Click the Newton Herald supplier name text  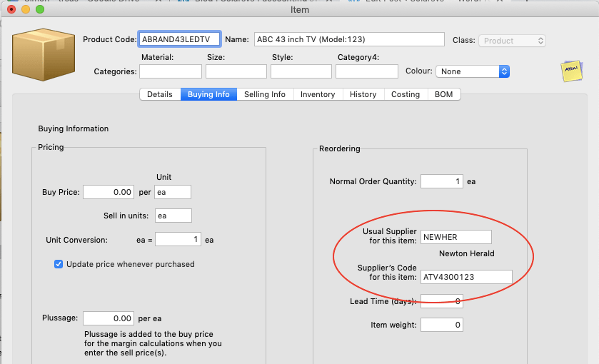[x=466, y=253]
